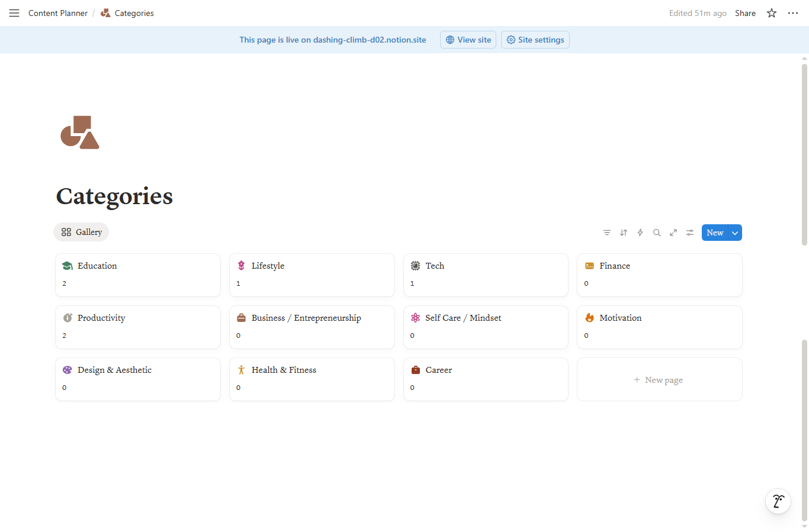The image size is (809, 532).
Task: Open the sidebar hamburger menu
Action: pyautogui.click(x=14, y=13)
